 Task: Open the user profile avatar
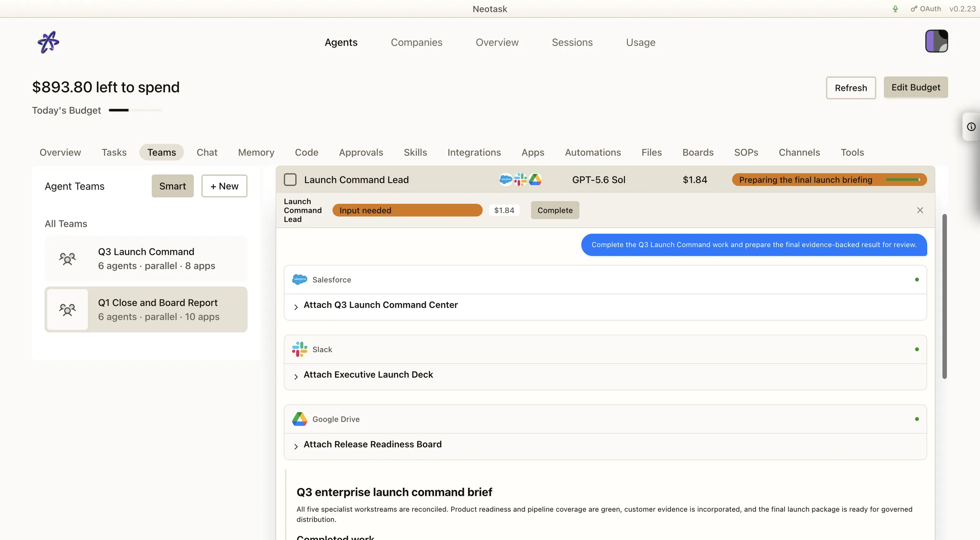point(936,41)
